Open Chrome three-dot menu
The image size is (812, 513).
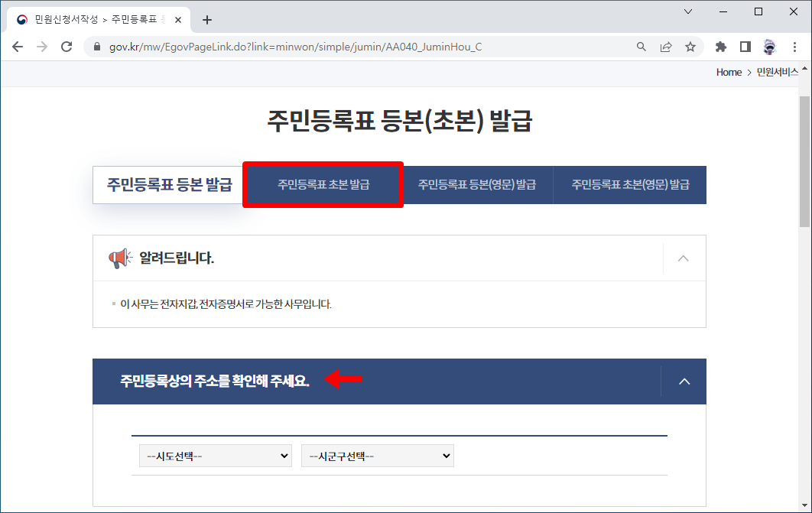pyautogui.click(x=794, y=47)
